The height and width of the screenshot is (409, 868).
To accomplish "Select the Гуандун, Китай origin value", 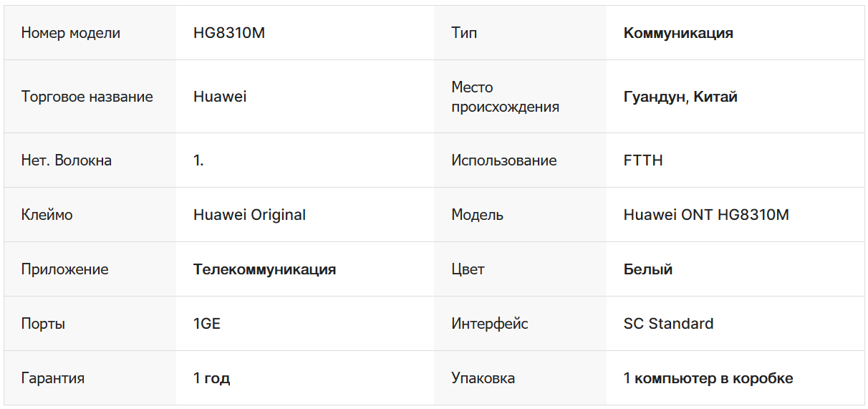I will 680,97.
